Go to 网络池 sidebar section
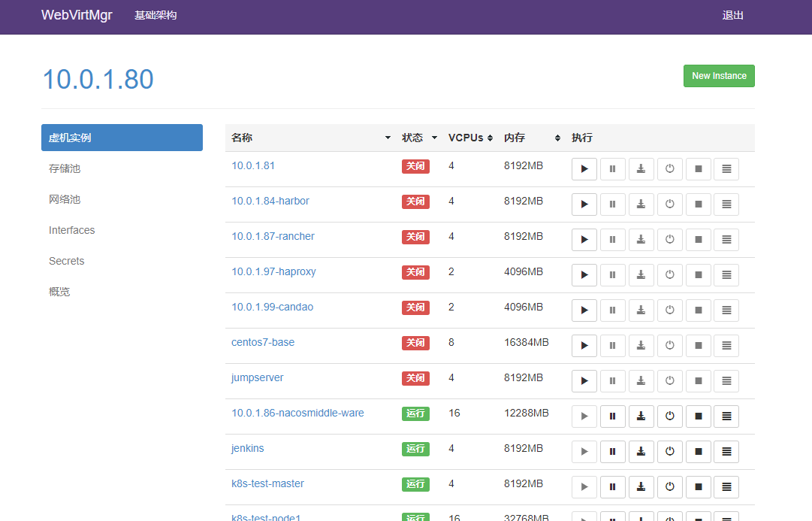This screenshot has height=521, width=812. click(65, 199)
